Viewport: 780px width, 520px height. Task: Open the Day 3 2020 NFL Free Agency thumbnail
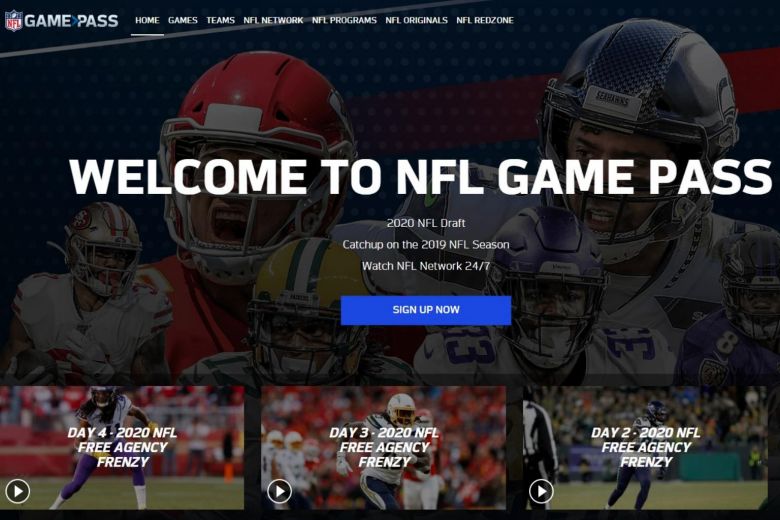coord(384,447)
